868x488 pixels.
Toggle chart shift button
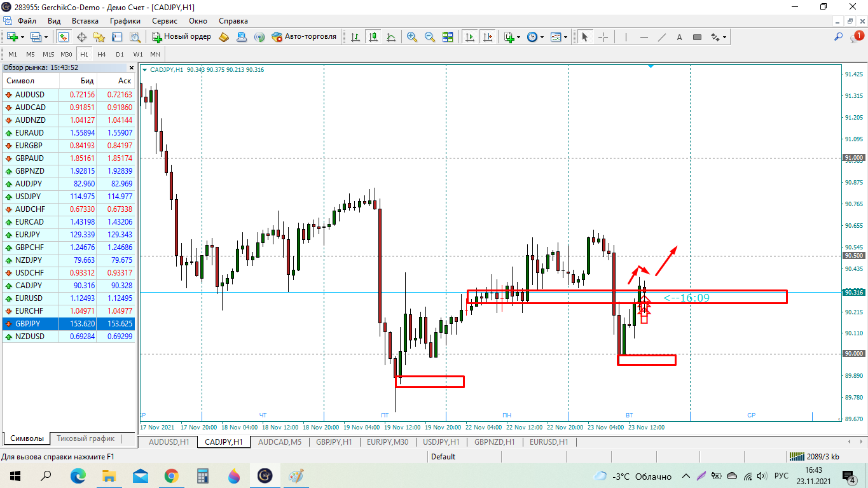[x=488, y=37]
